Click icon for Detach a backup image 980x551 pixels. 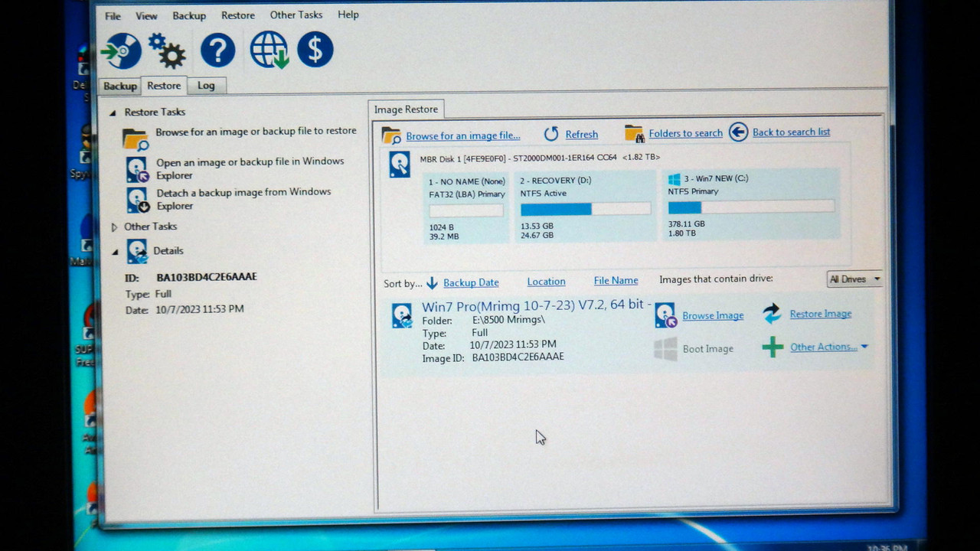(138, 200)
